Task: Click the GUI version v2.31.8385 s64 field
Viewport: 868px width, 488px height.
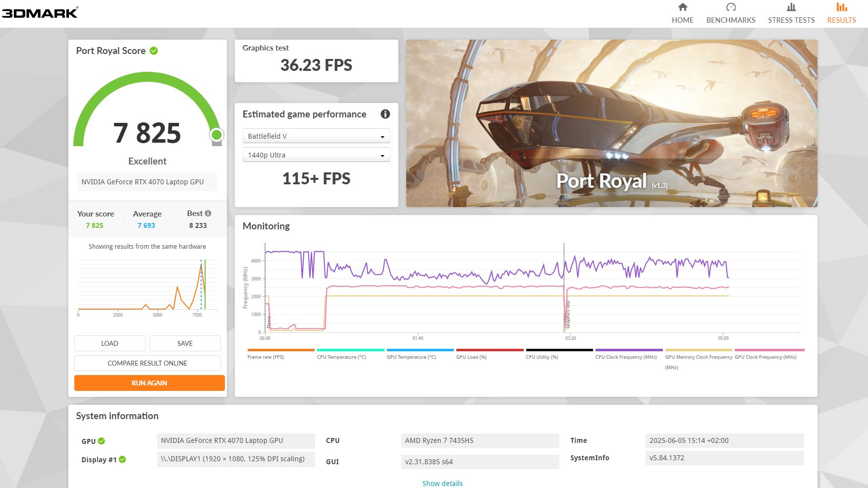Action: tap(480, 462)
